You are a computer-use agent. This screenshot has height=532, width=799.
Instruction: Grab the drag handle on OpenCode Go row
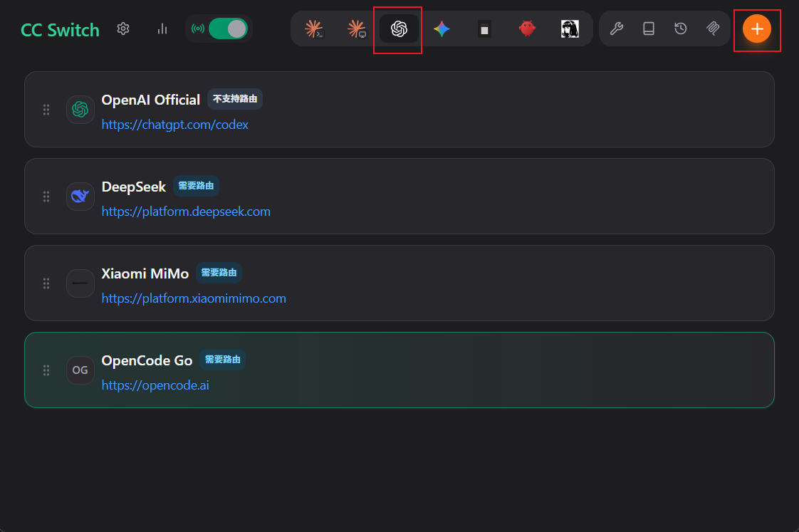point(46,370)
